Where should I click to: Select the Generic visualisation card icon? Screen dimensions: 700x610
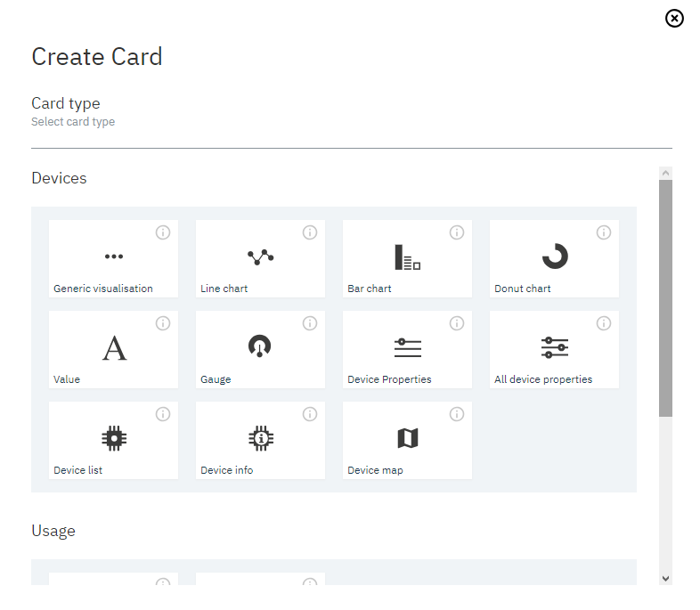114,256
